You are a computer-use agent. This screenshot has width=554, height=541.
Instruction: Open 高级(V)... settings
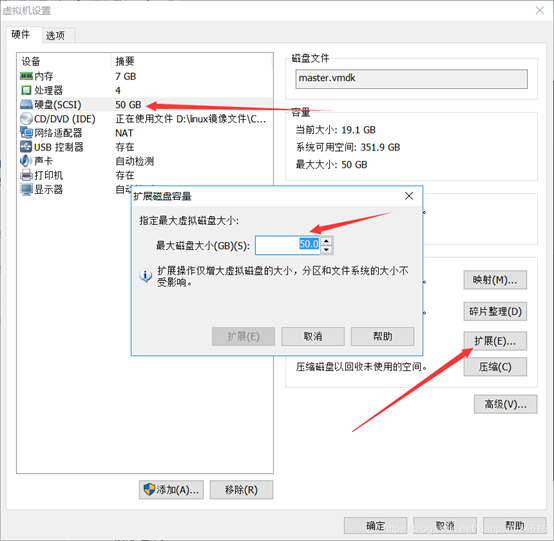[505, 404]
